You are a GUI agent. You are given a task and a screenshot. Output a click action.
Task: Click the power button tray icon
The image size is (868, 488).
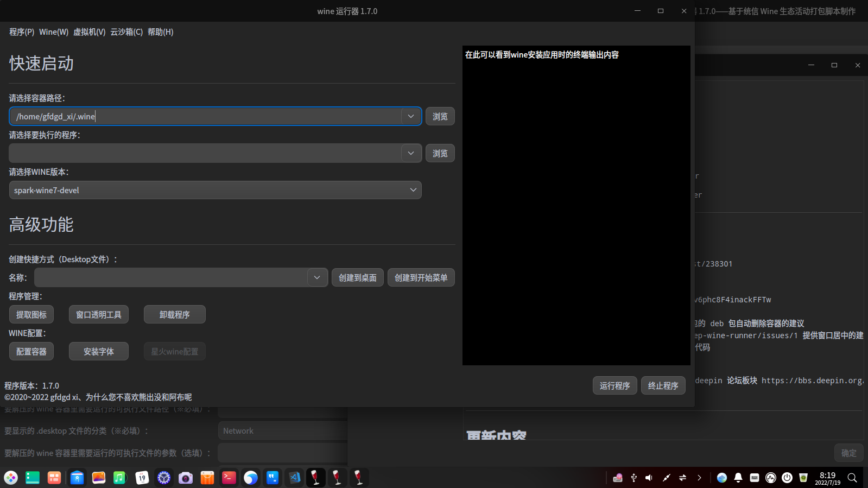click(787, 478)
